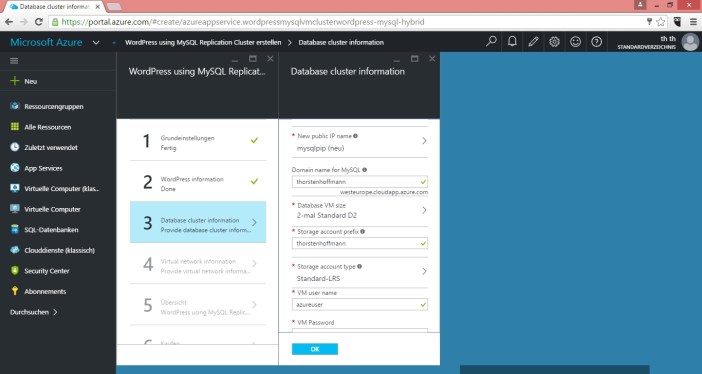Image resolution: width=702 pixels, height=374 pixels.
Task: Click Neu in the sidebar
Action: [x=30, y=81]
